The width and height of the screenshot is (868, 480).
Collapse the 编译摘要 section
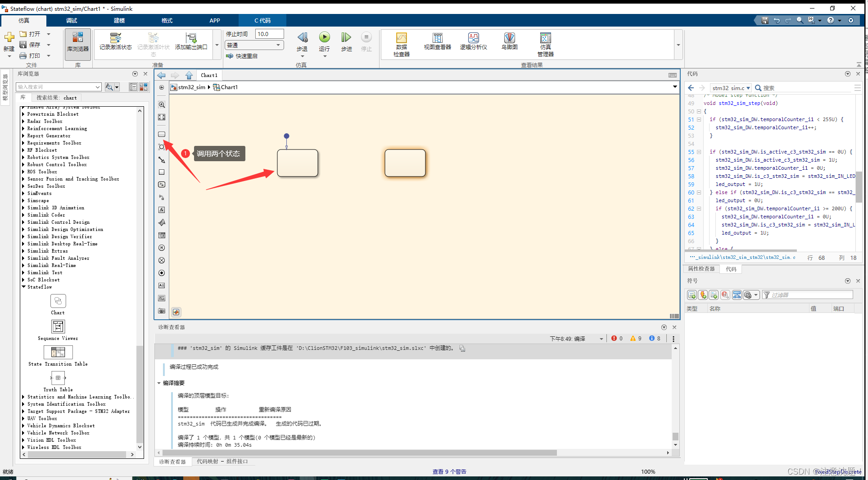click(x=159, y=383)
